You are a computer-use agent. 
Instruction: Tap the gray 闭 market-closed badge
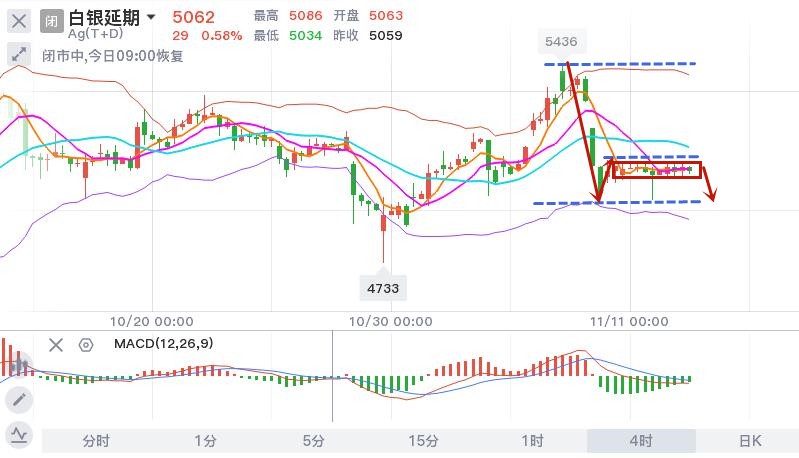(51, 21)
